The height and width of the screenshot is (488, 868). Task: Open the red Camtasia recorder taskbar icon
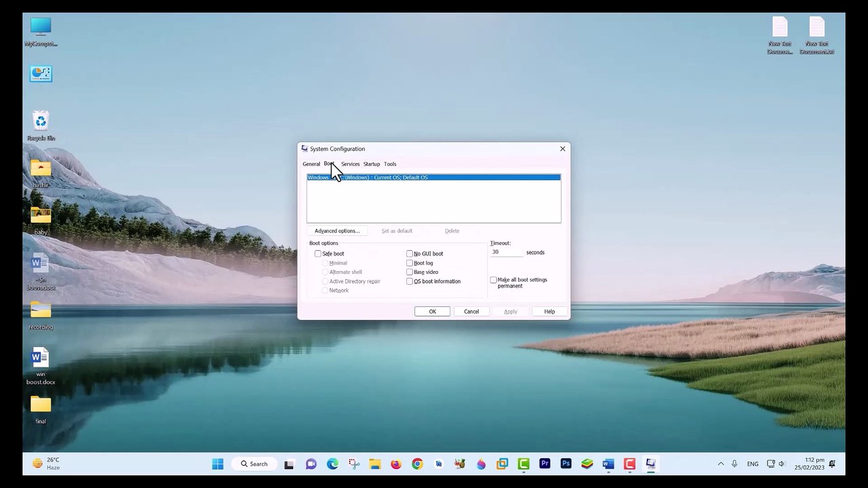point(629,464)
